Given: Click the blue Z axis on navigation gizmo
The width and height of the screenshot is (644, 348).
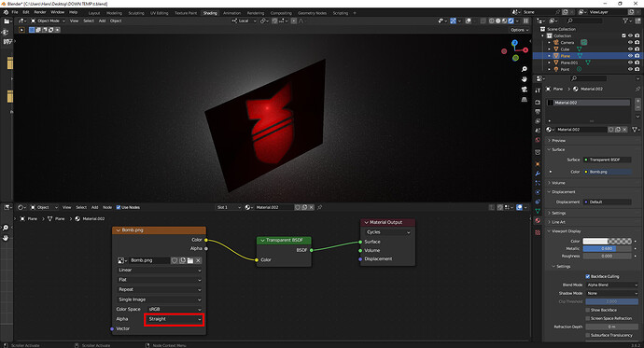Looking at the screenshot, I should click(514, 42).
